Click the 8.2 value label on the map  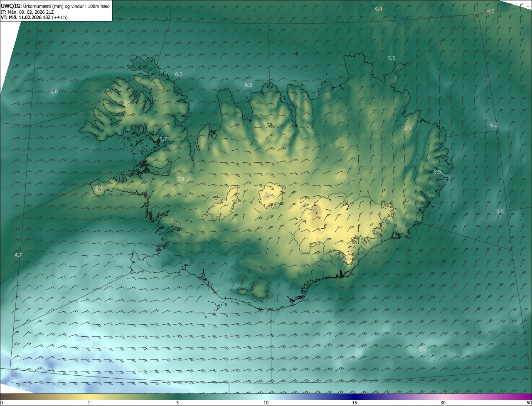423,349
